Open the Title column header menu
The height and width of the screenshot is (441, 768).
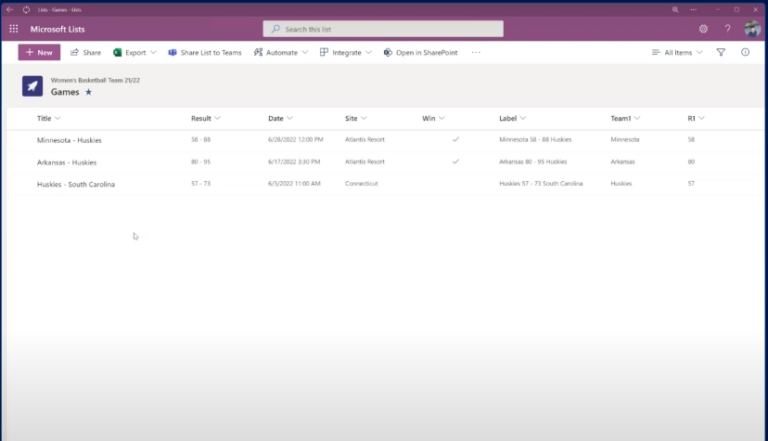[49, 118]
